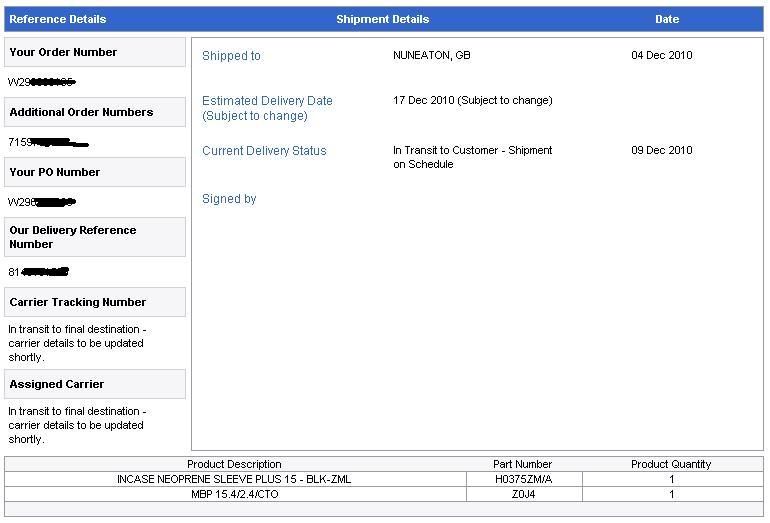Click the Carrier Tracking Number label
770x523 pixels.
pyautogui.click(x=77, y=302)
